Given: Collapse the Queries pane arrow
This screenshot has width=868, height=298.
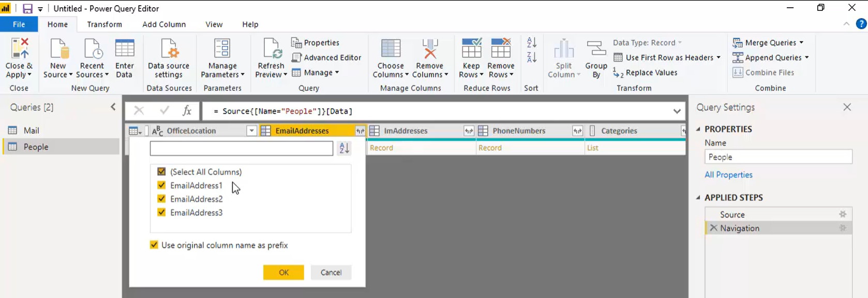Looking at the screenshot, I should point(113,107).
